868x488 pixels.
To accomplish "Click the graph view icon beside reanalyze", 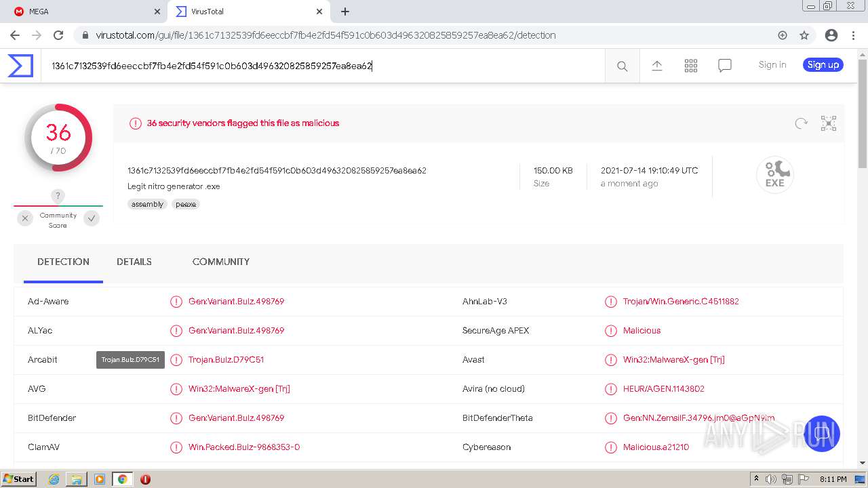I will 828,123.
